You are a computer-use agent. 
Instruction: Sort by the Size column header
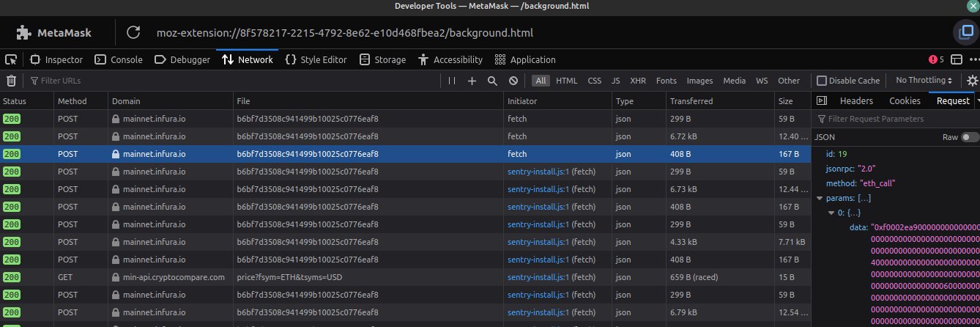792,101
